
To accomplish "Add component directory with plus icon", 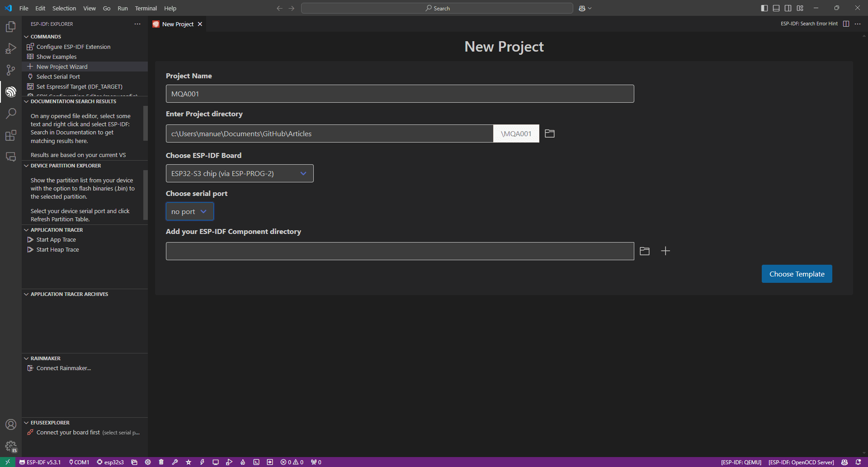I will pos(665,251).
